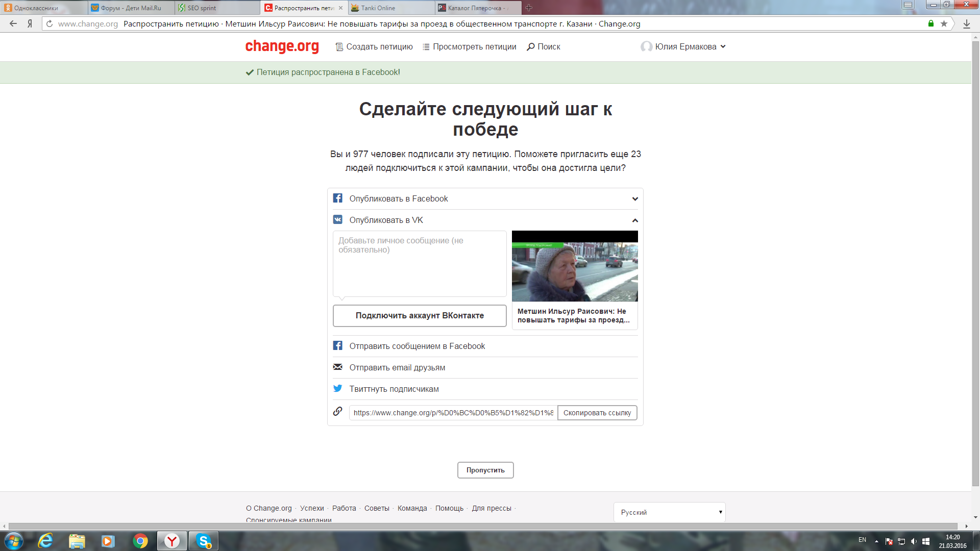Reload the page with refresh icon
The image size is (980, 551).
click(x=50, y=23)
